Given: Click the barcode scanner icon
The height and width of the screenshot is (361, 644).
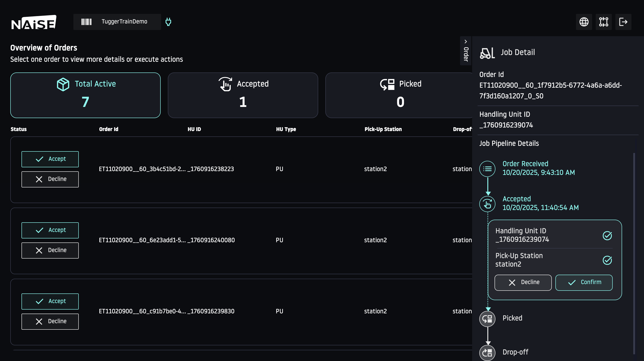Looking at the screenshot, I should [87, 22].
